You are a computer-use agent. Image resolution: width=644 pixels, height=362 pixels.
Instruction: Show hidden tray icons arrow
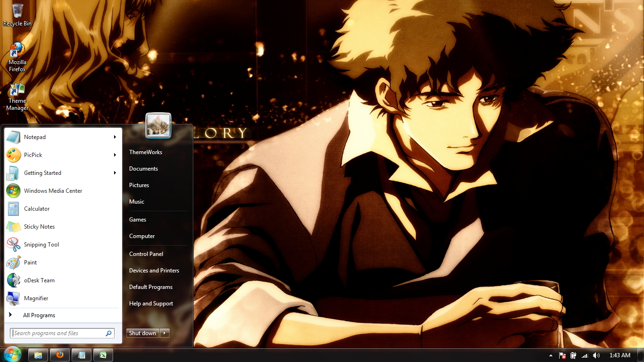coord(551,355)
